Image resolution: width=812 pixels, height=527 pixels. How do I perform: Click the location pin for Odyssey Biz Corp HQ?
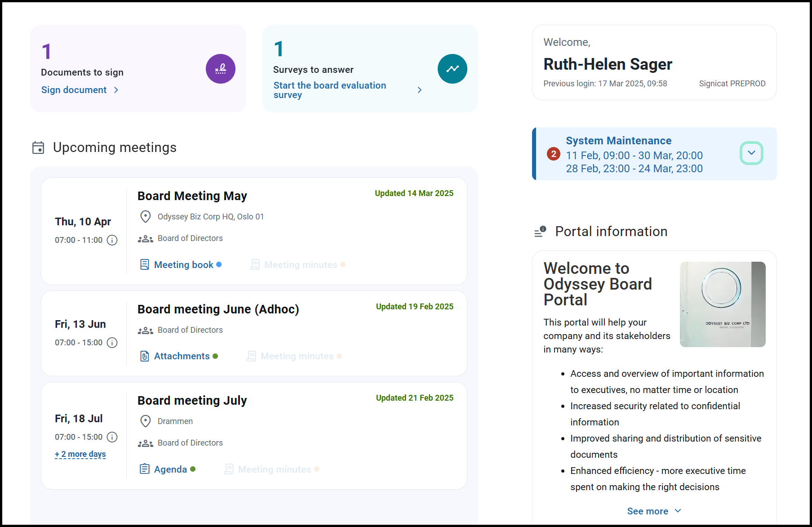coord(145,216)
